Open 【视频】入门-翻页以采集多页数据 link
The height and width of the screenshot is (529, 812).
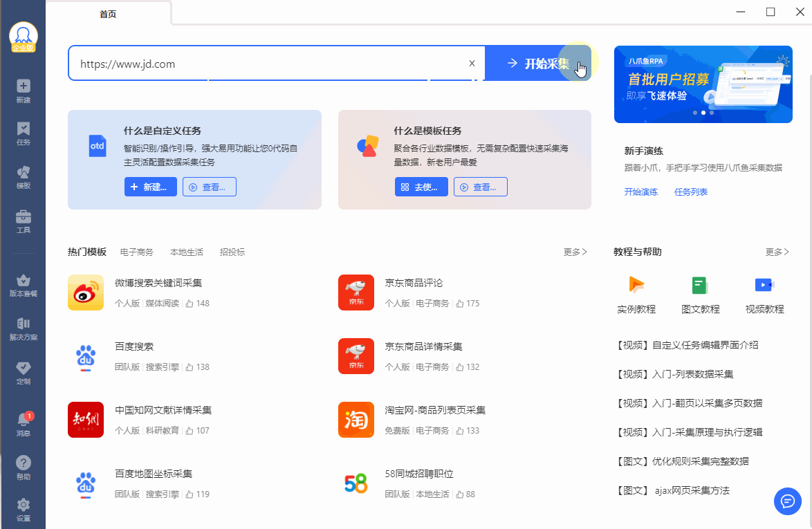coord(688,403)
